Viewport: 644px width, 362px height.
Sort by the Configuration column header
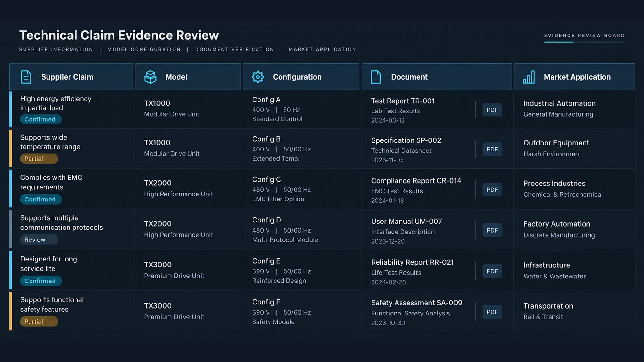(301, 77)
